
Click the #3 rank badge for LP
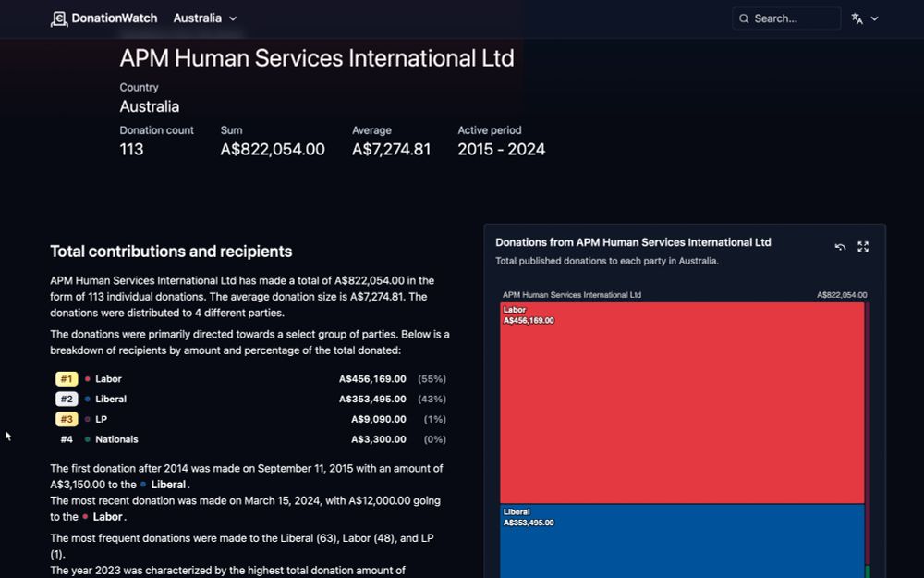tap(67, 419)
